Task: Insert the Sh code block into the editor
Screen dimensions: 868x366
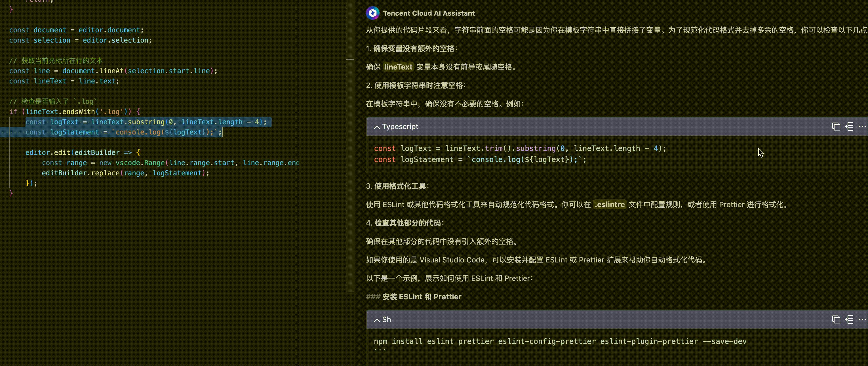Action: click(x=849, y=319)
